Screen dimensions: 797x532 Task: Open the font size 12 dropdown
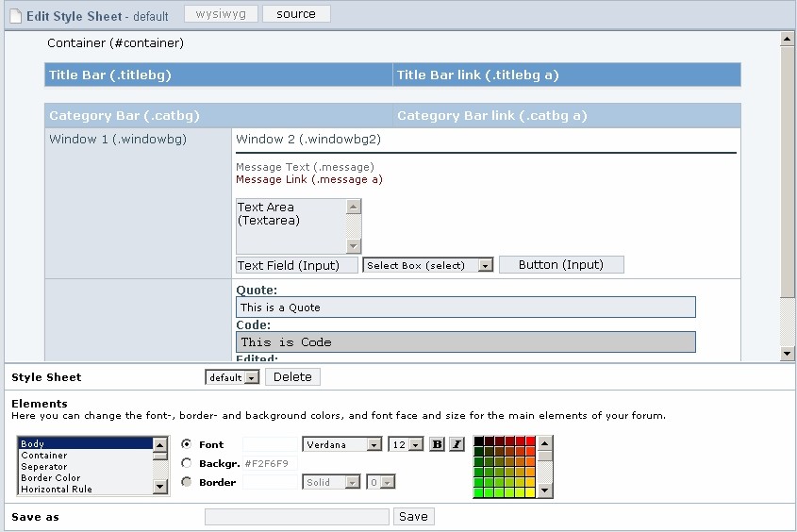tap(405, 444)
